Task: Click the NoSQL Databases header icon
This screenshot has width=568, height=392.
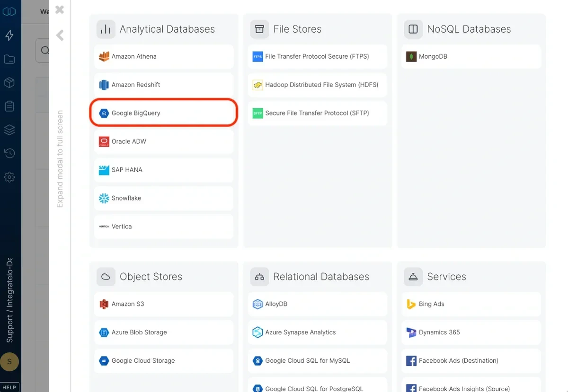Action: coord(413,29)
